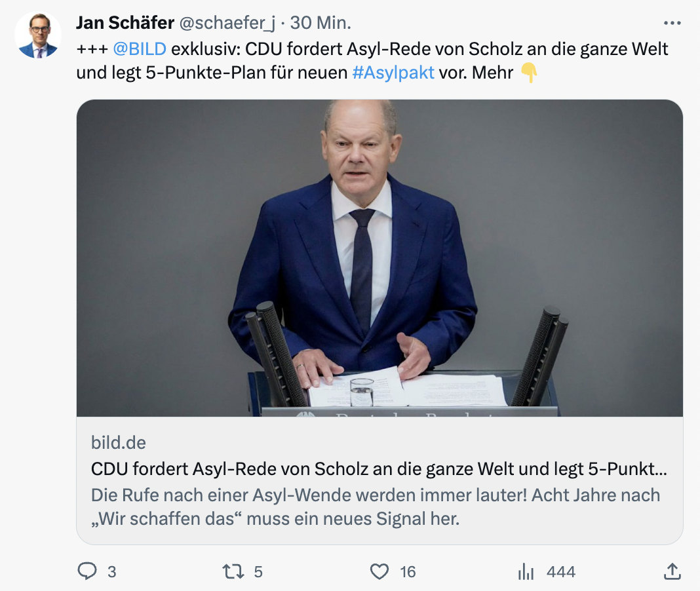Open the link preview photo of the podium speaker
The image size is (700, 591).
coord(379,257)
